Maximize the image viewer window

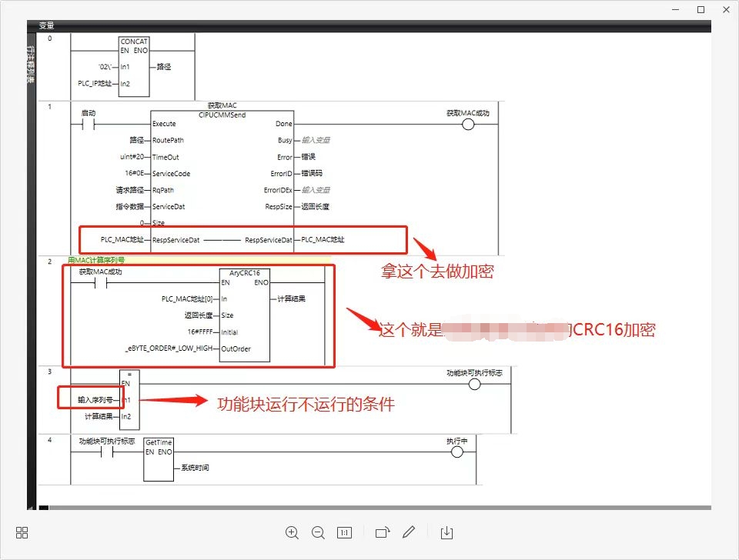(701, 9)
